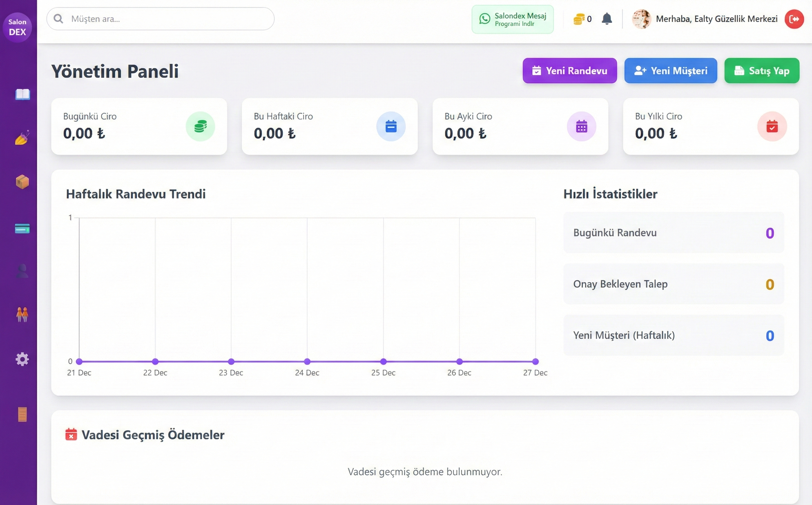Open the credit card sidebar icon
Screen dimensions: 812x505
[x=22, y=229]
